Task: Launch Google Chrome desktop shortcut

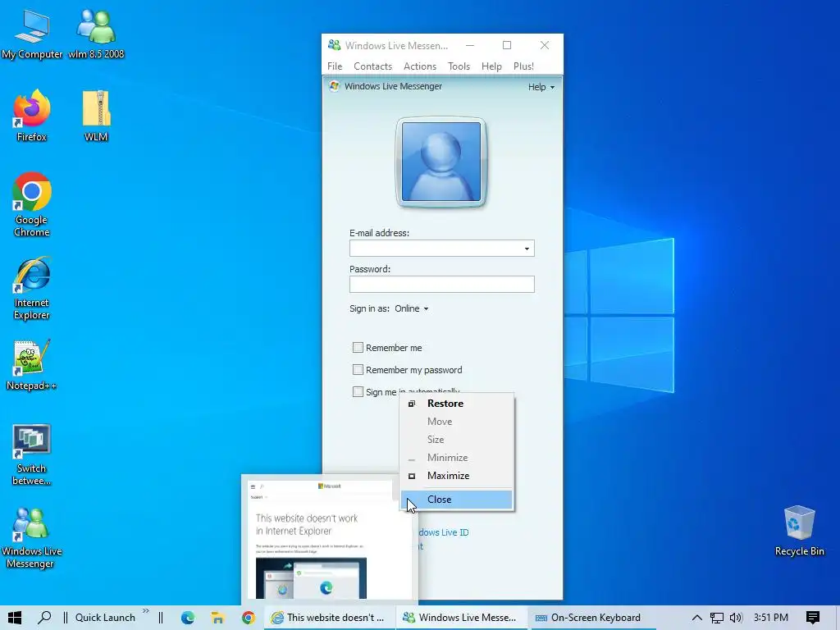Action: click(x=32, y=204)
